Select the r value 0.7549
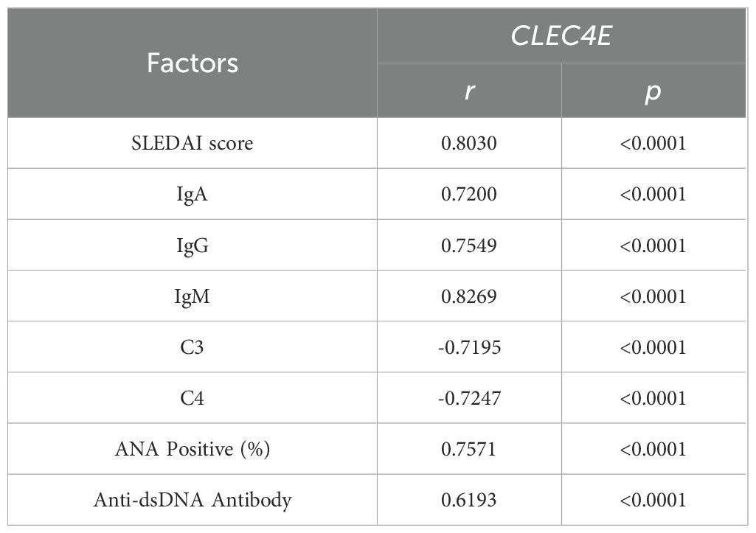 click(469, 245)
